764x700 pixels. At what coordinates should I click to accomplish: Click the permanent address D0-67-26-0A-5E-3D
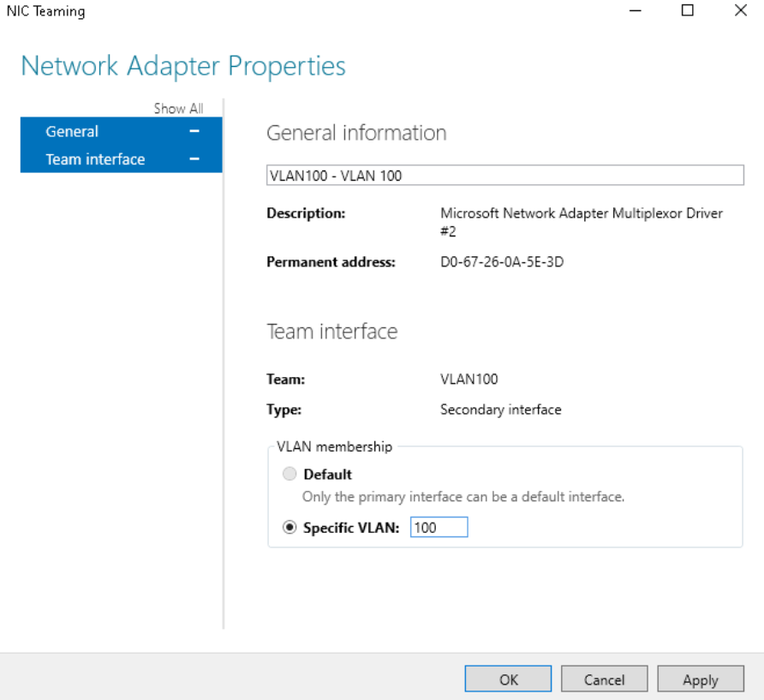click(x=502, y=262)
